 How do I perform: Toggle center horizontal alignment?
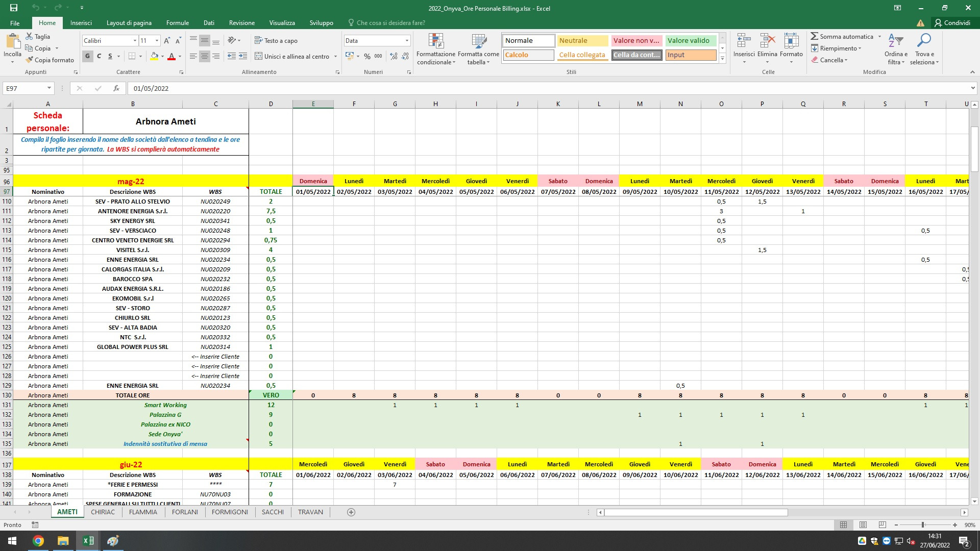pos(204,56)
